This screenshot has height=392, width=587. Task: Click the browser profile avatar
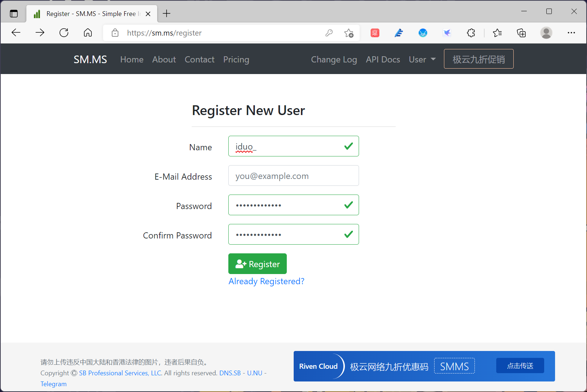[546, 33]
